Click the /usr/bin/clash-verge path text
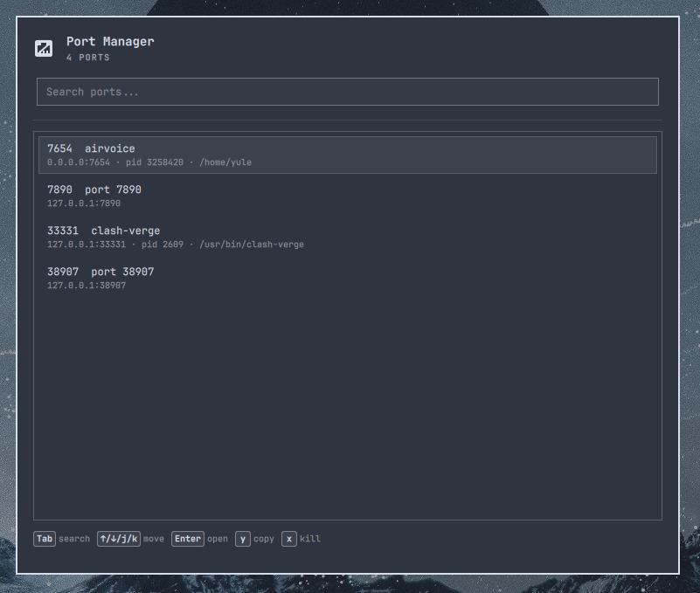 click(252, 245)
